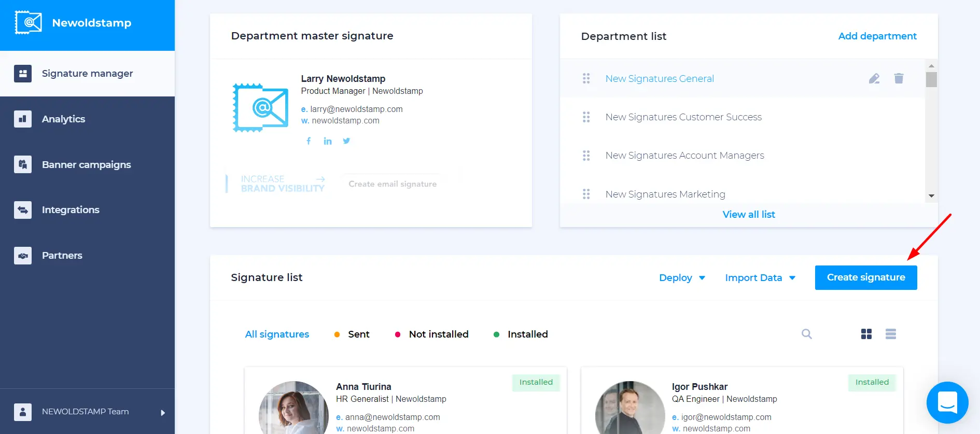Select New Signatures Marketing department
The image size is (980, 434).
click(665, 194)
